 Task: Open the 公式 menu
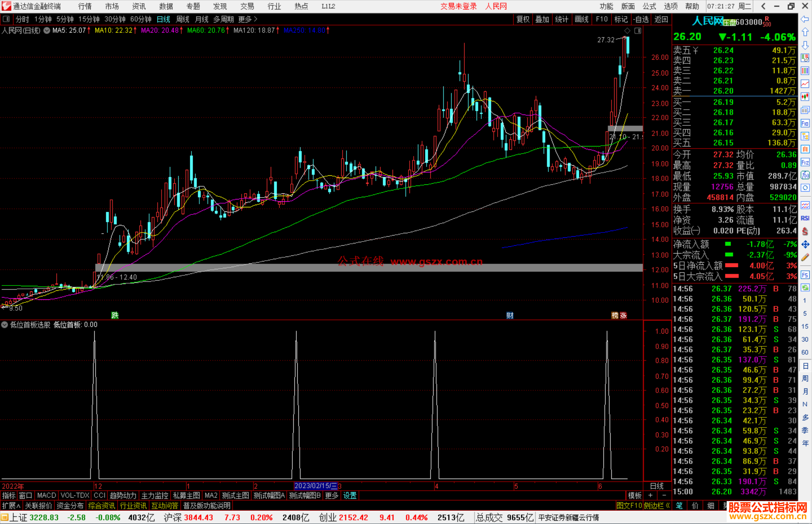pos(649,6)
